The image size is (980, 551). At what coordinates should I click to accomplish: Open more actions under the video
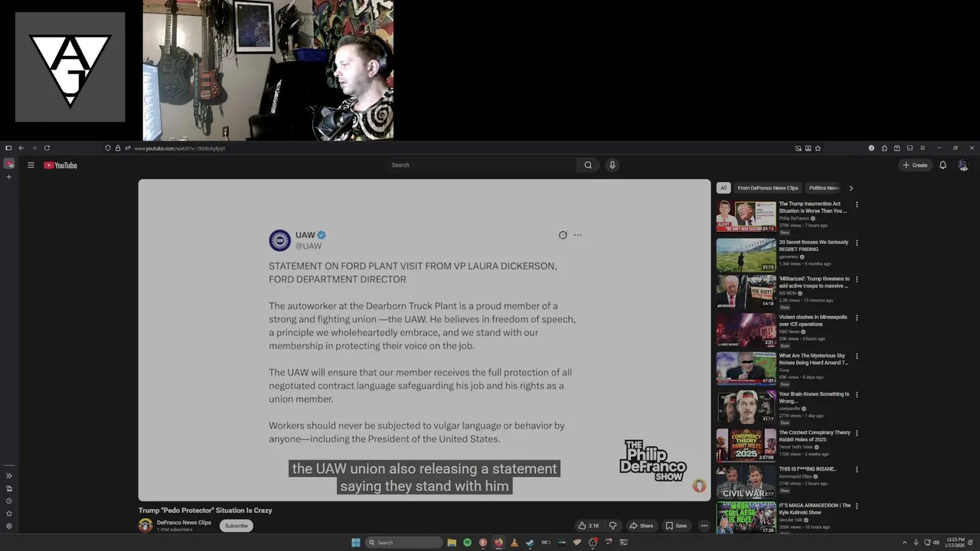click(704, 526)
